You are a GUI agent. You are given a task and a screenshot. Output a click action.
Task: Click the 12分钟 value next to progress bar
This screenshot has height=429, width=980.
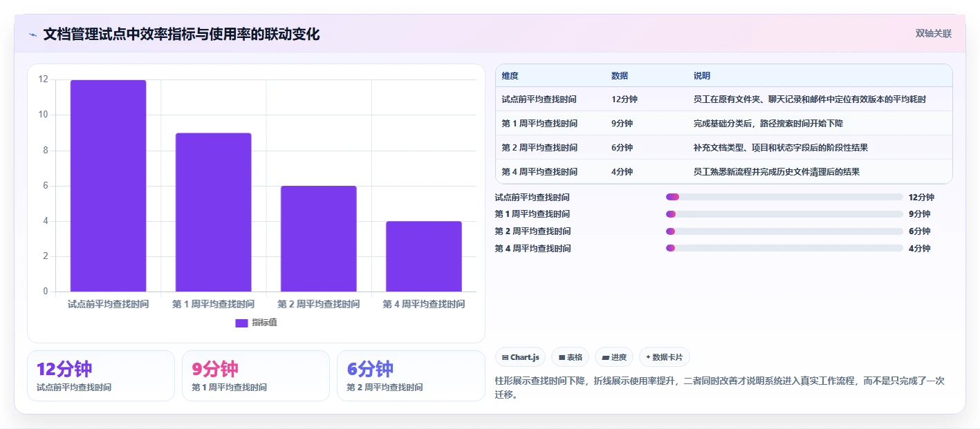[921, 198]
